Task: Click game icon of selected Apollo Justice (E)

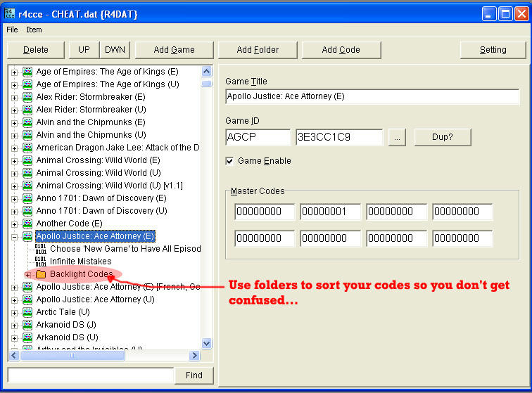Action: pos(27,236)
